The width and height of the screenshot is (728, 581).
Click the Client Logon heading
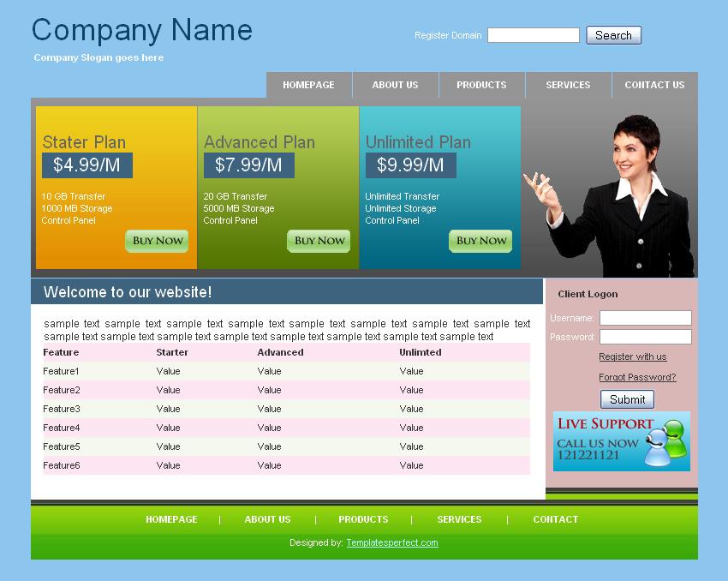coord(588,294)
